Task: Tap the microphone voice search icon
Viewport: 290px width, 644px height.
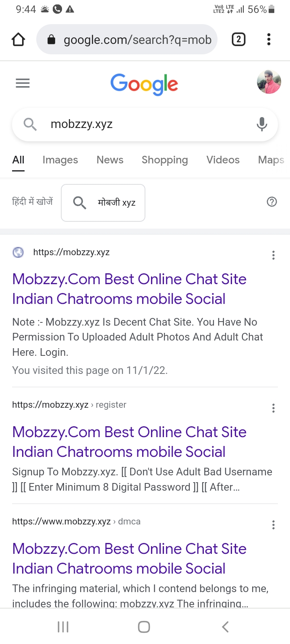Action: (262, 124)
